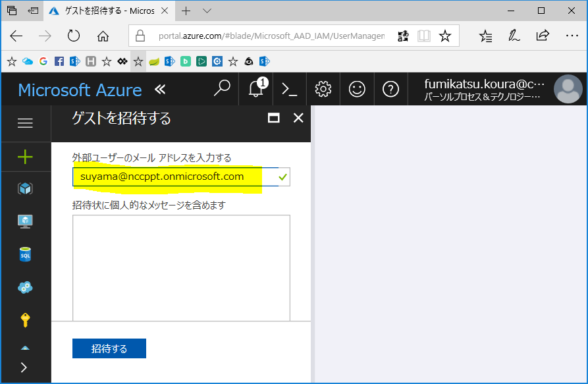
Task: Open the hamburger menu in sidebar
Action: click(25, 123)
